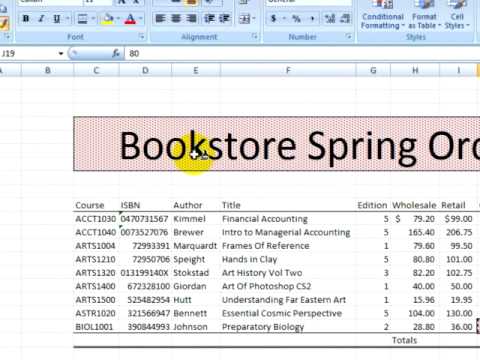Select cell Essential Cosmic Perspective
Screen dimensions: 480x360
tap(288, 313)
